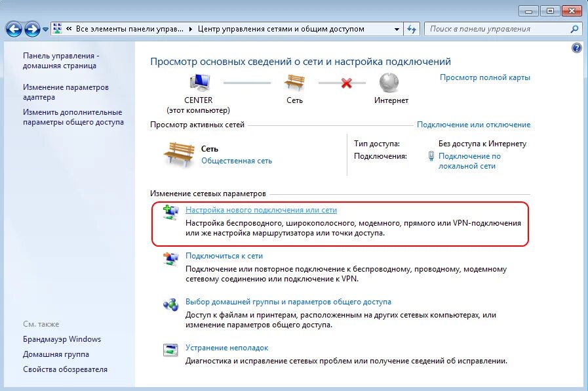
Task: Open 'Подключение по локальной сети' link
Action: pos(469,161)
